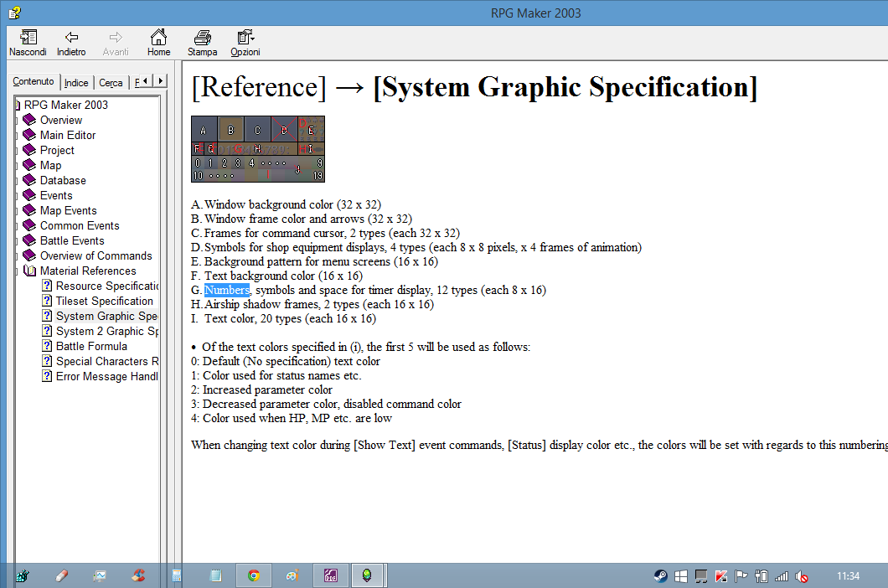Open the PDF app on the taskbar

(331, 575)
